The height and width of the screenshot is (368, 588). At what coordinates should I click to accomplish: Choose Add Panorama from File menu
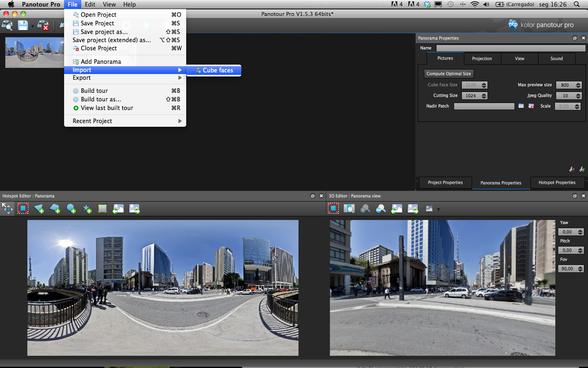point(125,62)
